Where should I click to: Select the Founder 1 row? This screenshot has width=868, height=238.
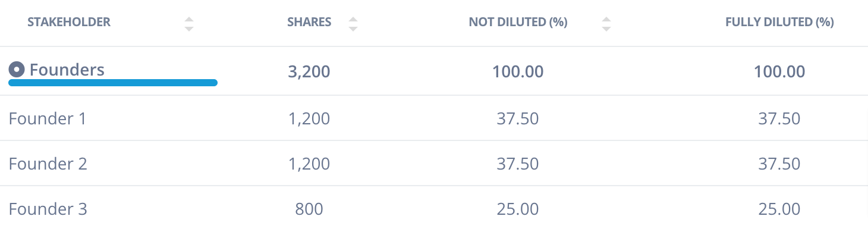tap(434, 118)
